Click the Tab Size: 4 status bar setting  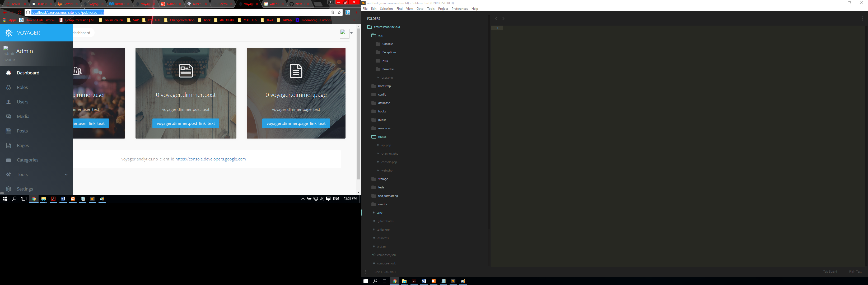point(830,272)
